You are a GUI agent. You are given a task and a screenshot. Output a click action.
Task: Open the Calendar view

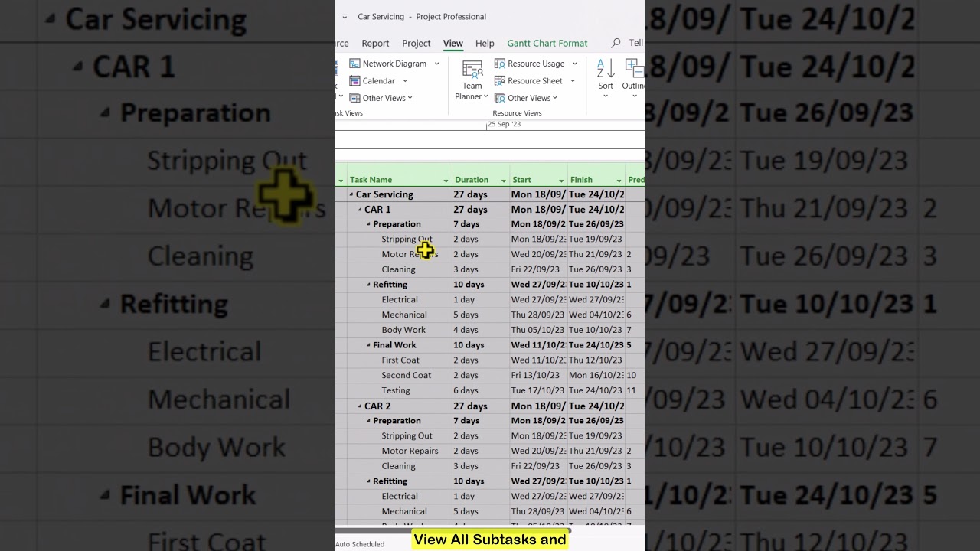(373, 80)
